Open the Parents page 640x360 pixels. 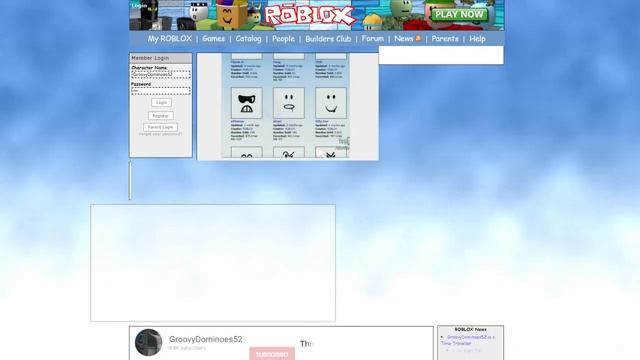[x=445, y=39]
